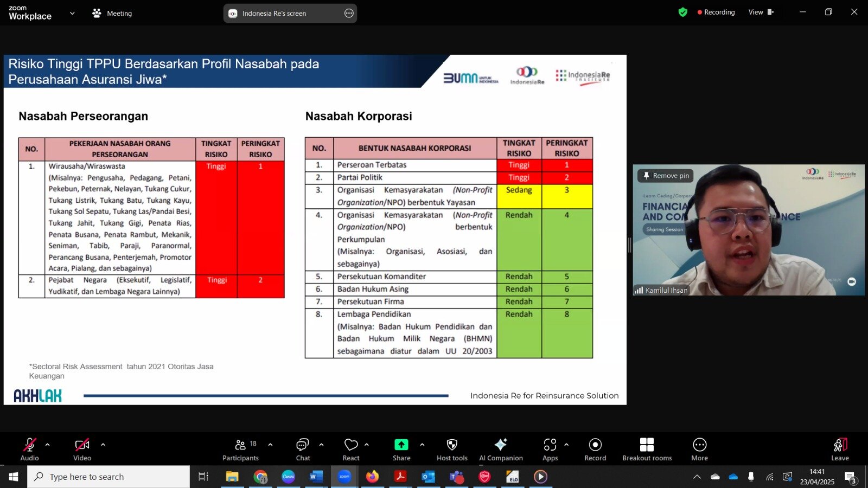Image resolution: width=868 pixels, height=488 pixels.
Task: Open the media player taskbar icon
Action: pos(540,477)
